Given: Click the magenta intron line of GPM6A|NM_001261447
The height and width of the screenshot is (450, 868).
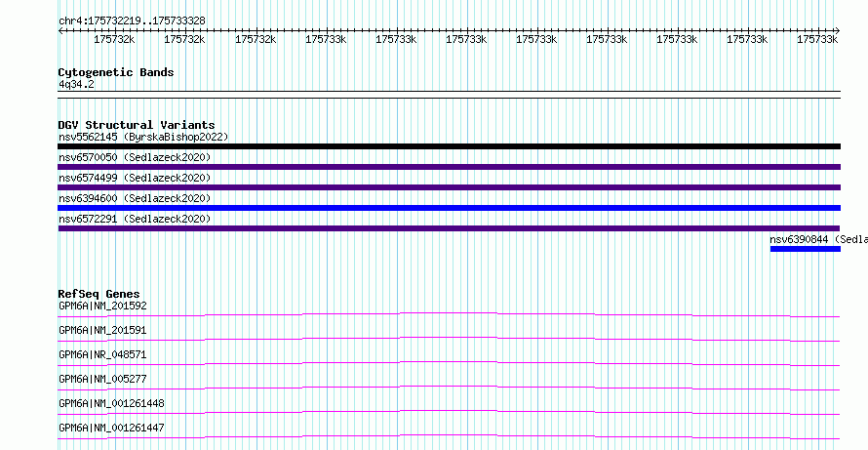Looking at the screenshot, I should (449, 435).
